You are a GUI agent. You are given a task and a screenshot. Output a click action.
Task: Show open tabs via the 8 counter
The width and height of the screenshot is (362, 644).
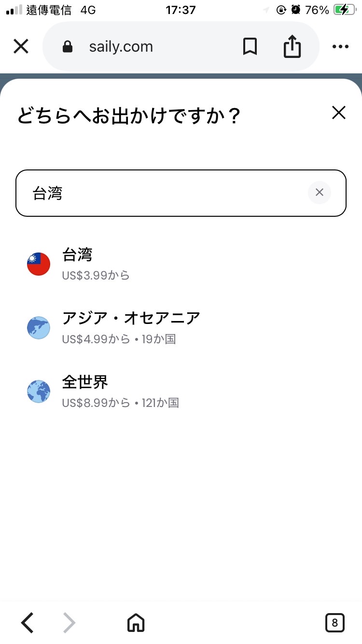(x=334, y=622)
